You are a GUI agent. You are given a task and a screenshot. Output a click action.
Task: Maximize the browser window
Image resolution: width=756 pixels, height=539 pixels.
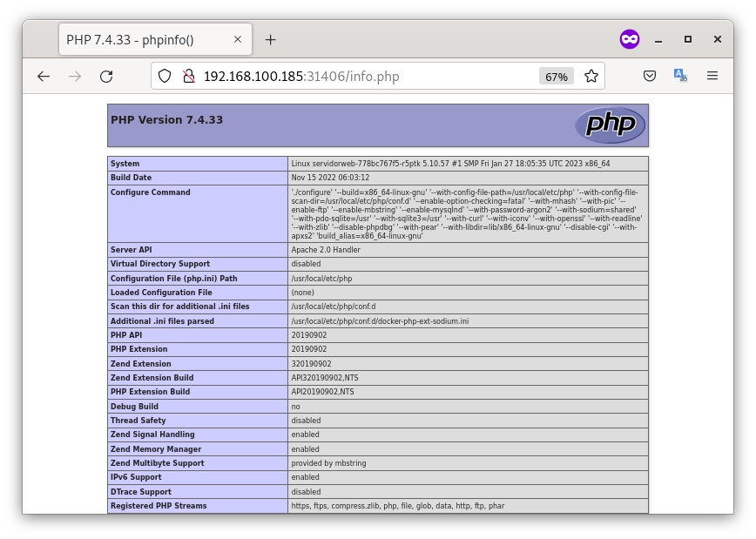pos(688,39)
